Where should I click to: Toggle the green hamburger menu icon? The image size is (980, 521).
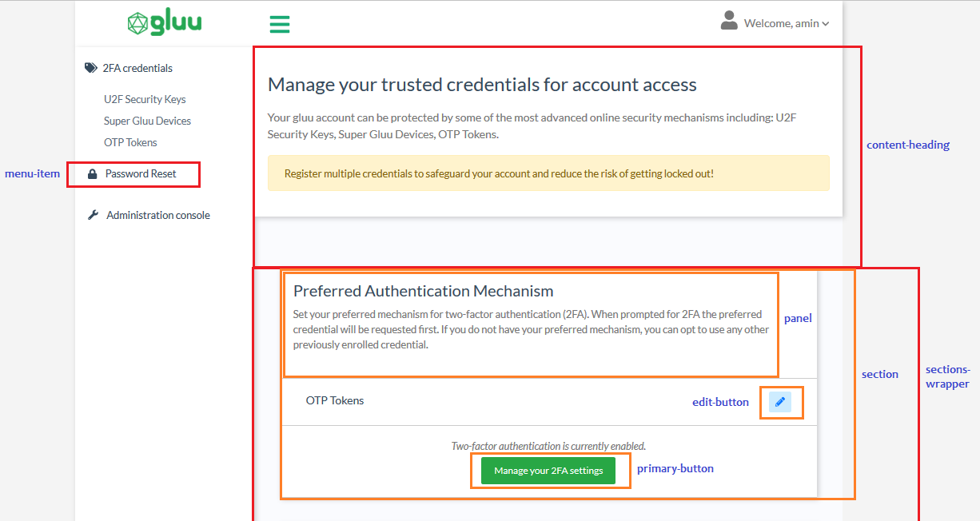click(279, 24)
